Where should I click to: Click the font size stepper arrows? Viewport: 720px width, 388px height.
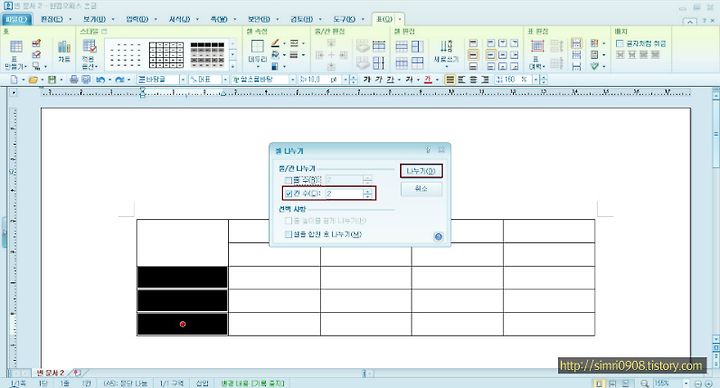click(353, 80)
